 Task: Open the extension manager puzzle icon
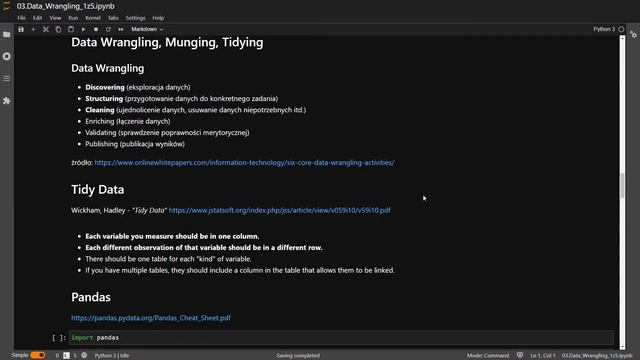(x=7, y=100)
